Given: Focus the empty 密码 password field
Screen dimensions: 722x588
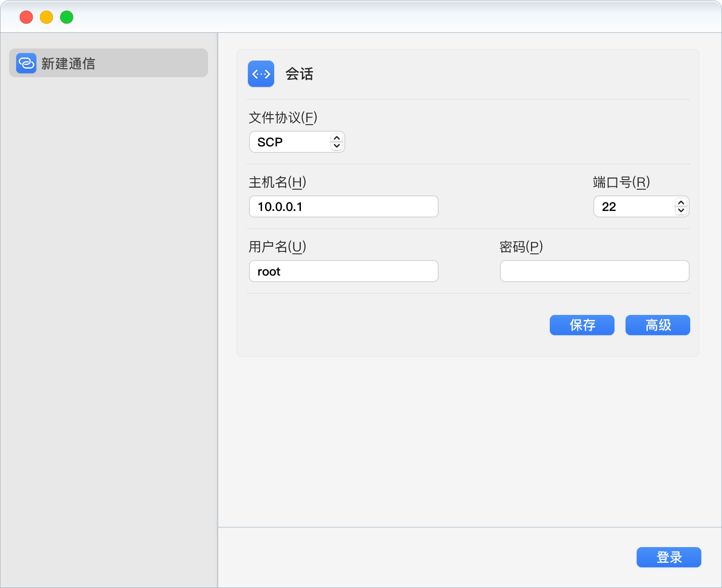Looking at the screenshot, I should [x=594, y=271].
